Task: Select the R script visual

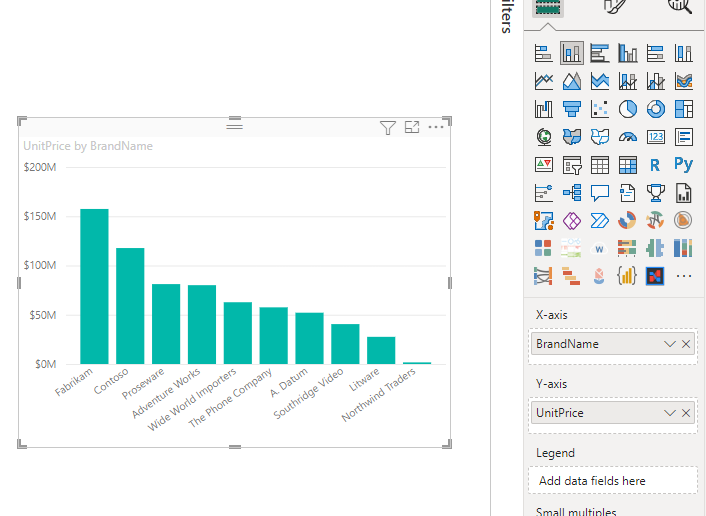Action: [x=656, y=165]
